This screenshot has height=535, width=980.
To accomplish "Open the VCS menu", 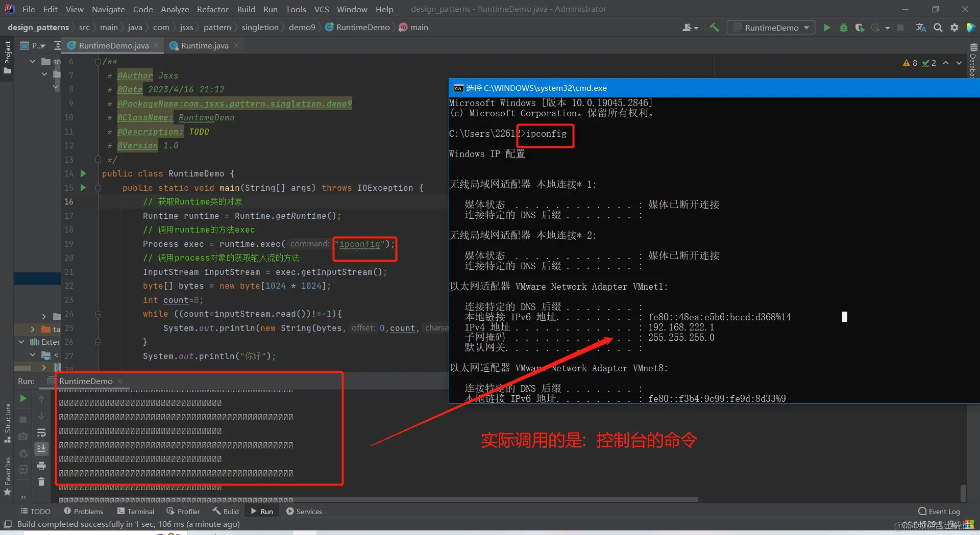I will (x=322, y=9).
